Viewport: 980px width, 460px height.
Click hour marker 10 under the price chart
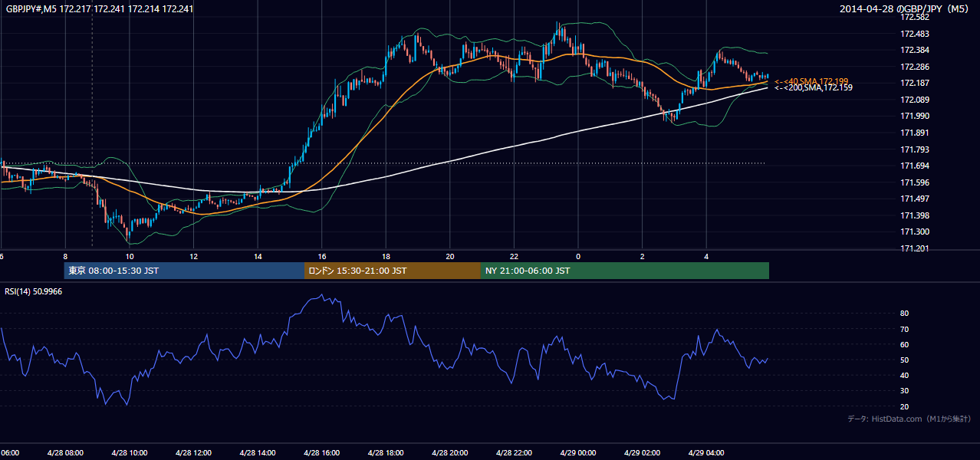130,256
